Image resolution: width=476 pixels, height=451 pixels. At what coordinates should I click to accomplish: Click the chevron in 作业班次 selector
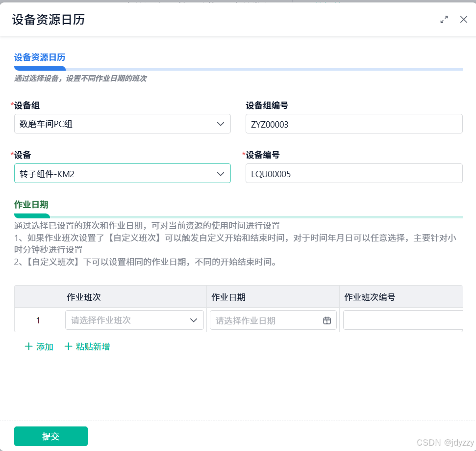point(193,320)
